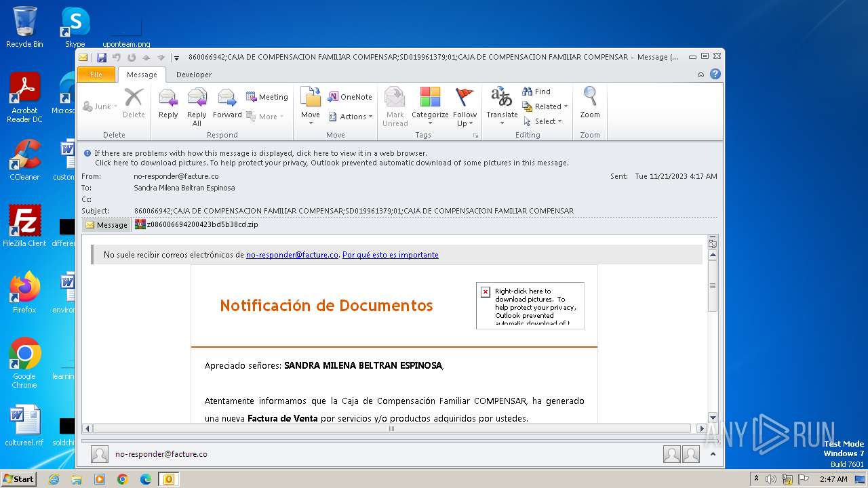Minimize the ribbon with caret
This screenshot has height=488, width=868.
(x=701, y=75)
